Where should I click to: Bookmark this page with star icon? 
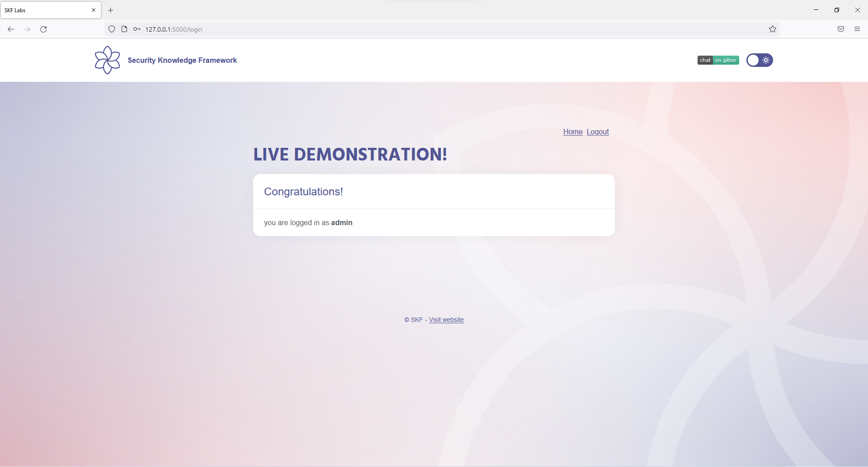(x=773, y=29)
